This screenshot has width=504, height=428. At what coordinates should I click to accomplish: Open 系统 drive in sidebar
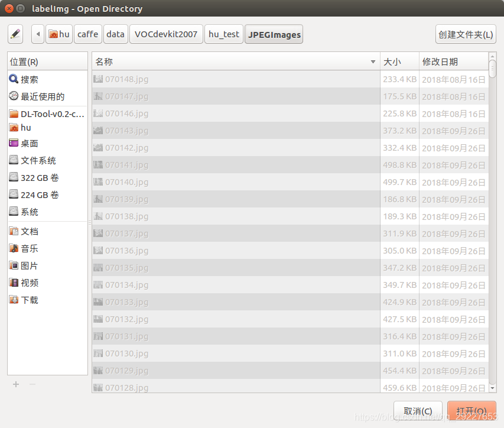47,212
